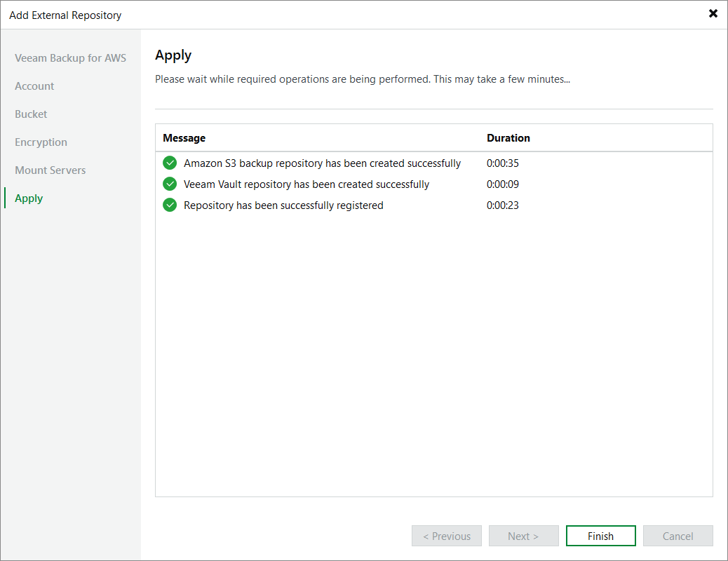Click green checkmark beside Amazon S3 repository message

[170, 163]
